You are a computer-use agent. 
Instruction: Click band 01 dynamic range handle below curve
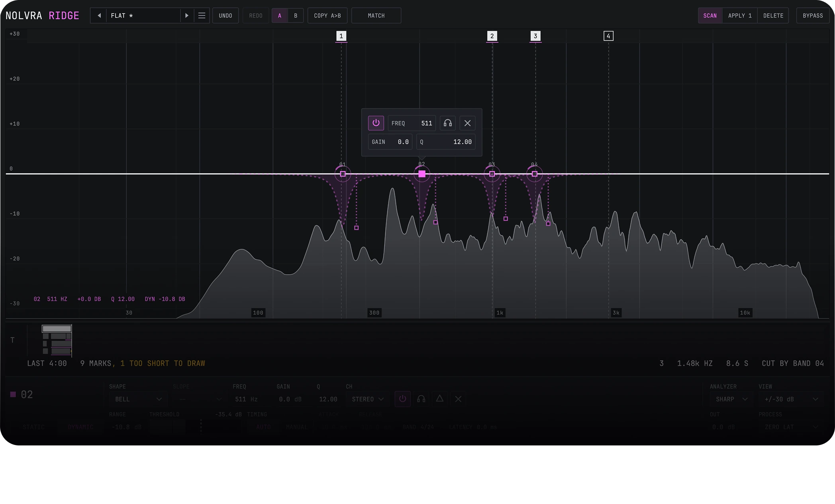tap(357, 228)
